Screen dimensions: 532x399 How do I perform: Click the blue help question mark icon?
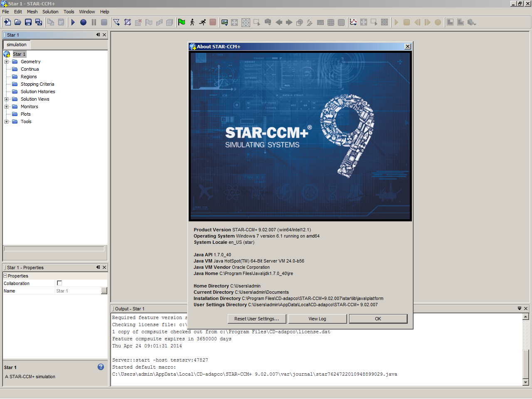click(x=101, y=367)
